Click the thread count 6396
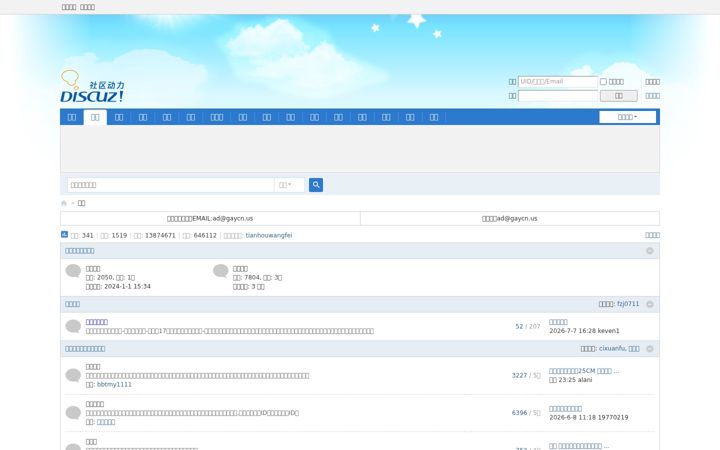The height and width of the screenshot is (450, 720). (x=519, y=413)
